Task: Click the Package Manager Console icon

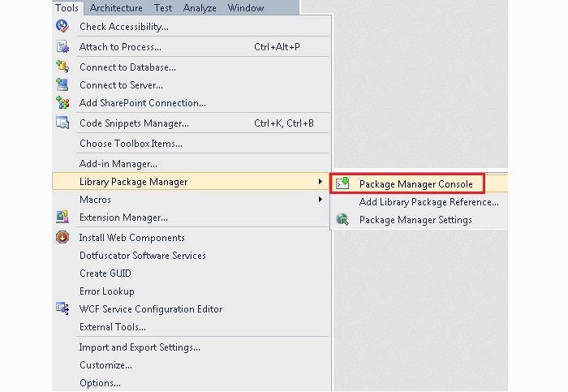Action: click(x=342, y=183)
